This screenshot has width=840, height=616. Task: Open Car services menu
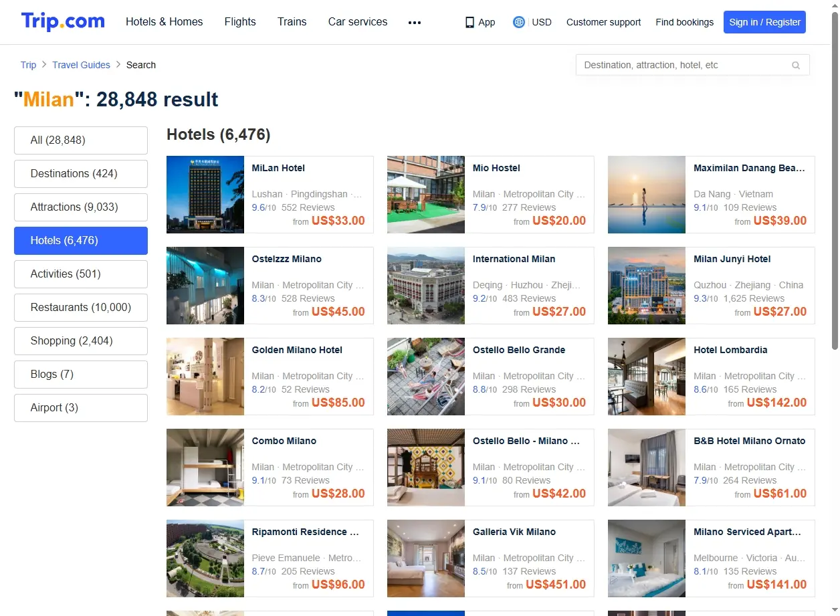[358, 21]
